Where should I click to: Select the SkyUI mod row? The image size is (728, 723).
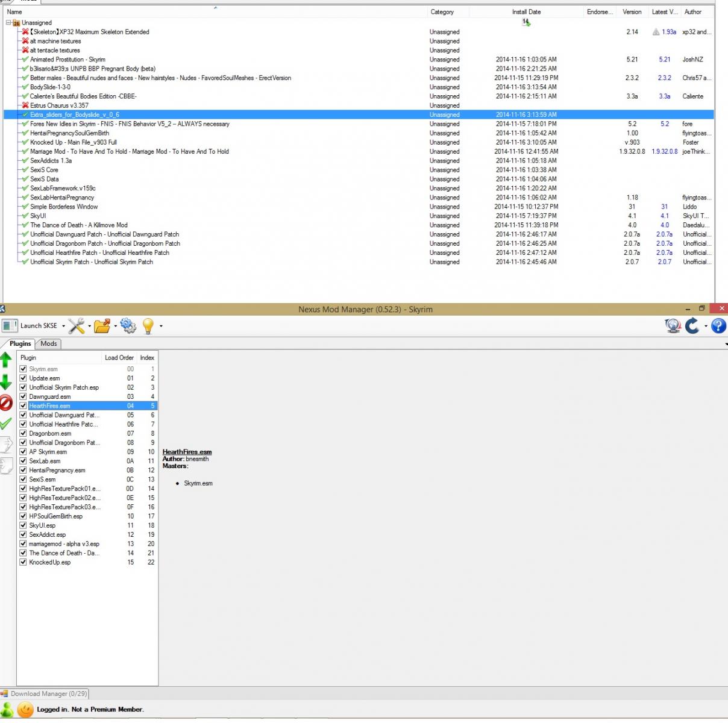(38, 216)
